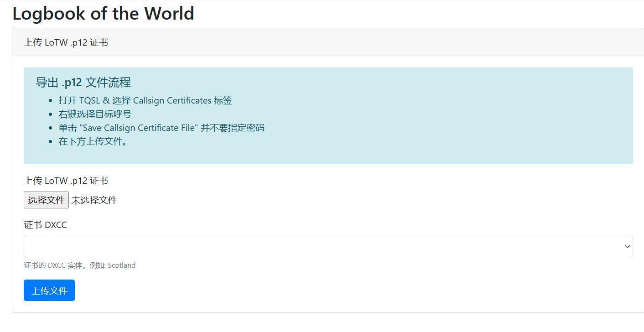644x332 pixels.
Task: Click the 证书 DXCC field label
Action: coord(46,225)
